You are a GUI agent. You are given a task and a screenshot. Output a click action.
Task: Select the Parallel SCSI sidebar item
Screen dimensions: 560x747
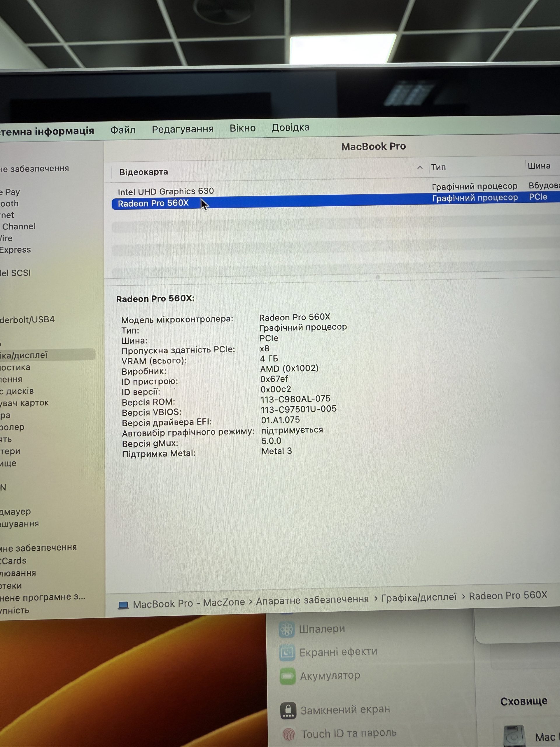tap(15, 273)
